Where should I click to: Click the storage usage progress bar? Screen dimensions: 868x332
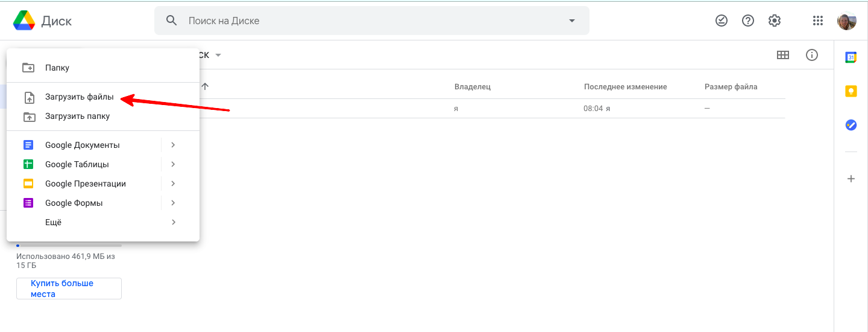[69, 246]
